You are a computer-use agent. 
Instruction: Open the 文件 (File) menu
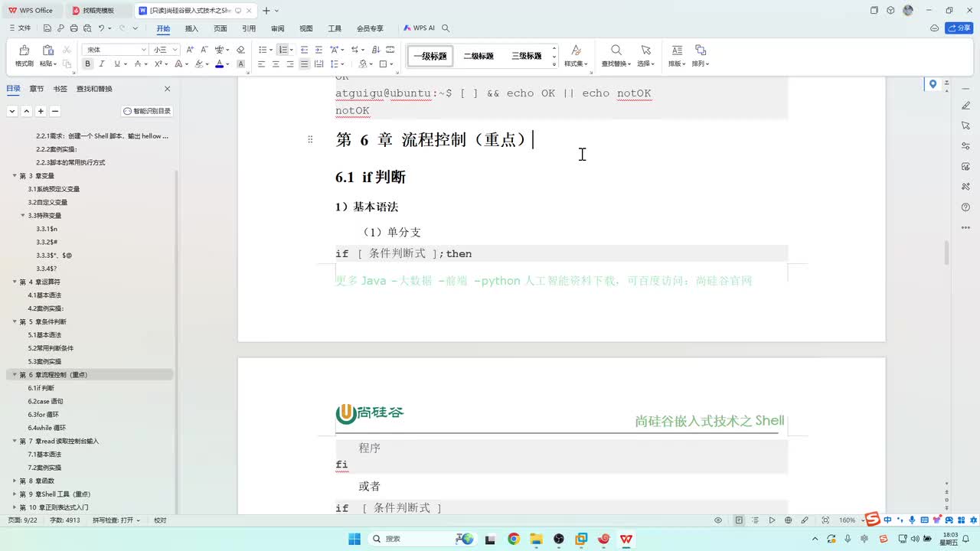pos(20,28)
